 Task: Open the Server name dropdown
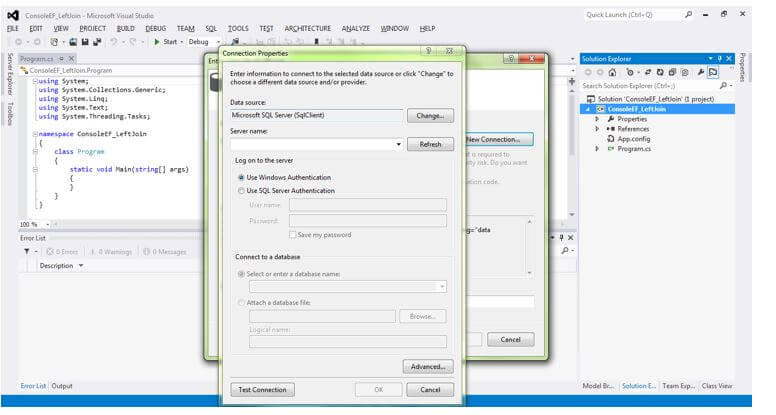398,144
